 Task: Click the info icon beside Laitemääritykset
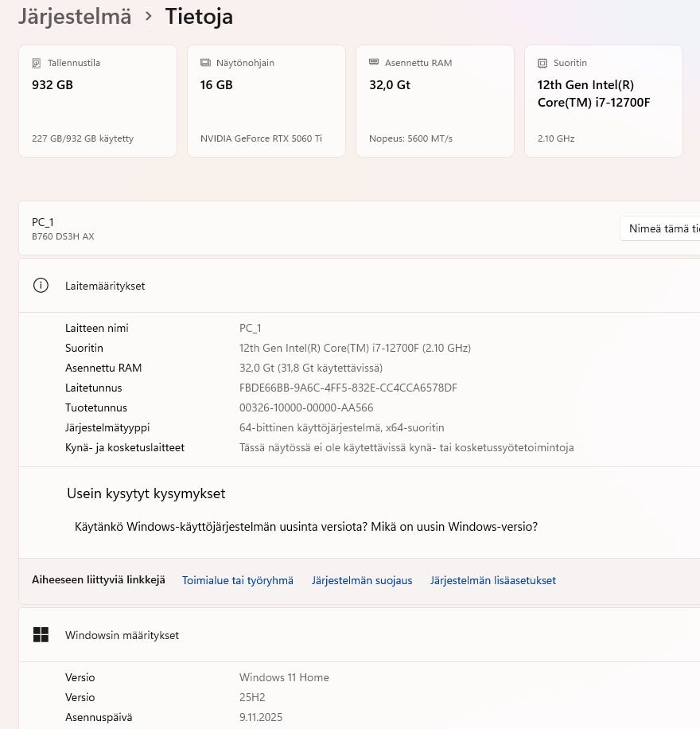(41, 286)
